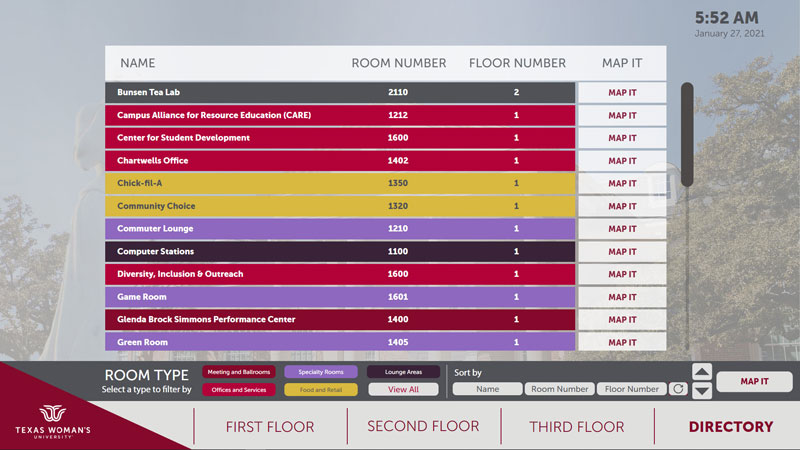Screen dimensions: 800x450
Task: Select the Bunsen Tea Lab row name
Action: [148, 92]
